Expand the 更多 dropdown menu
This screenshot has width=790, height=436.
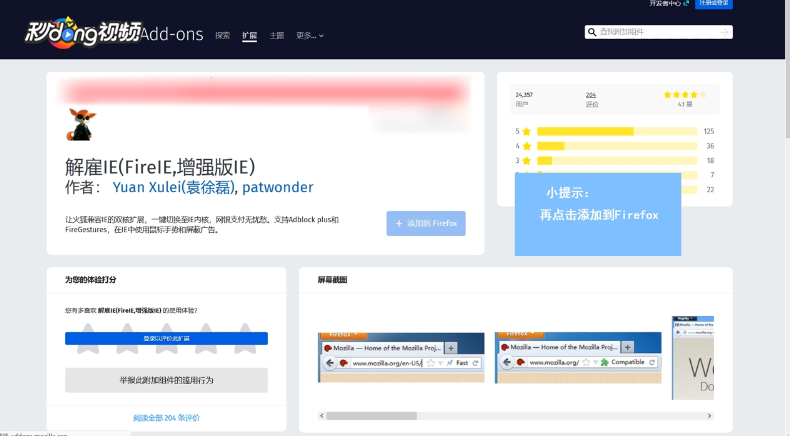click(x=309, y=35)
